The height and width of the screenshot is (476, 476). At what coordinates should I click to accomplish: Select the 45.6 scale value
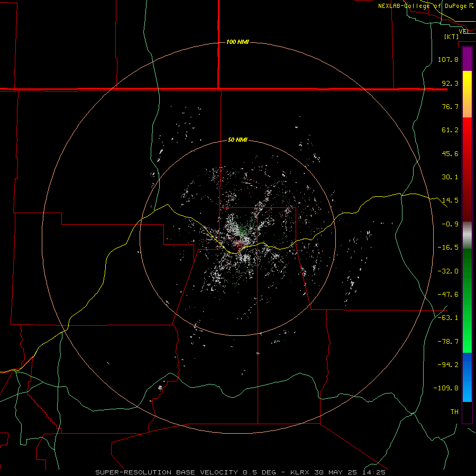(450, 153)
